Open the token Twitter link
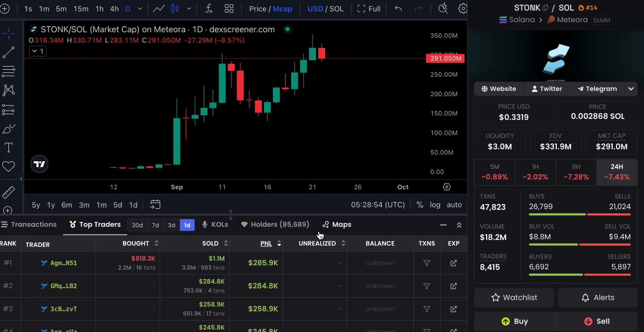Image resolution: width=644 pixels, height=332 pixels. (546, 89)
